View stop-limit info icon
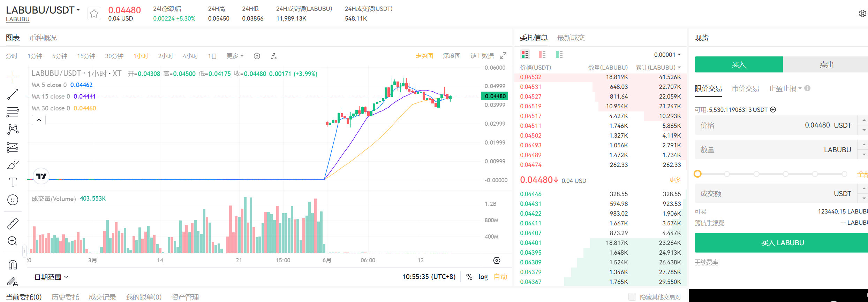Screen dimensions: 868x302 click(x=807, y=88)
